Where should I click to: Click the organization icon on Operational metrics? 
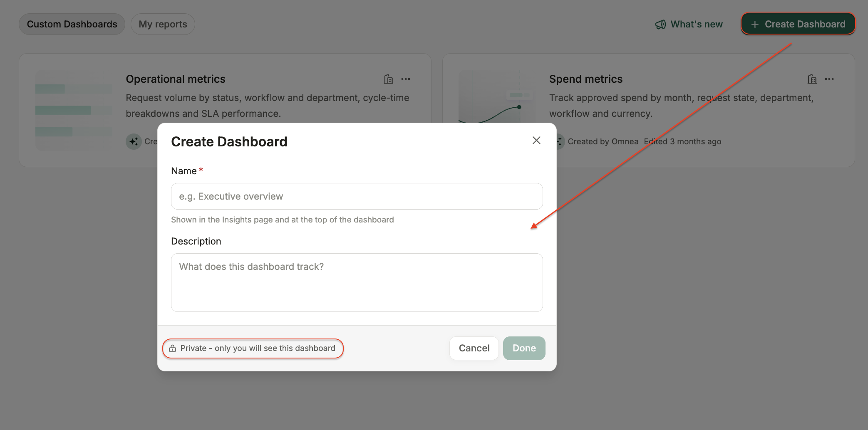389,79
